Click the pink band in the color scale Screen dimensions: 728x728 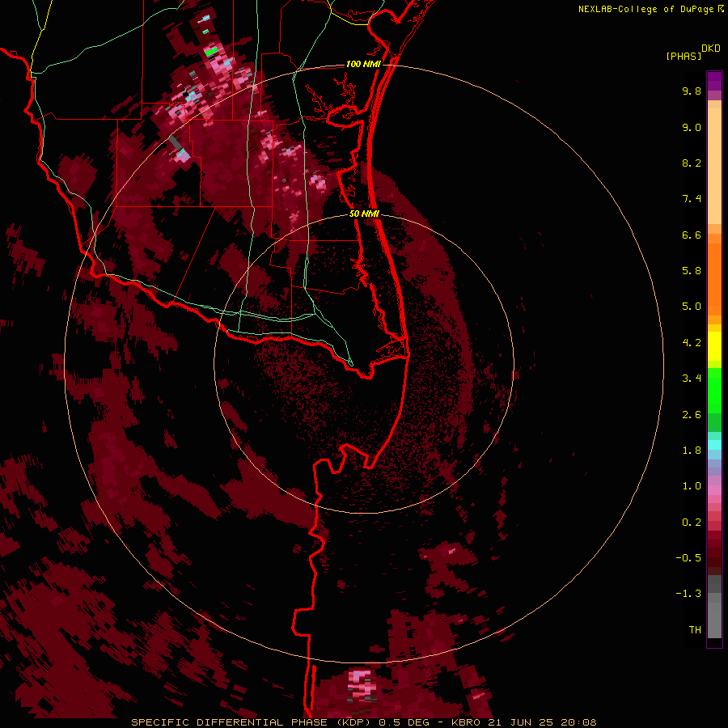point(714,490)
